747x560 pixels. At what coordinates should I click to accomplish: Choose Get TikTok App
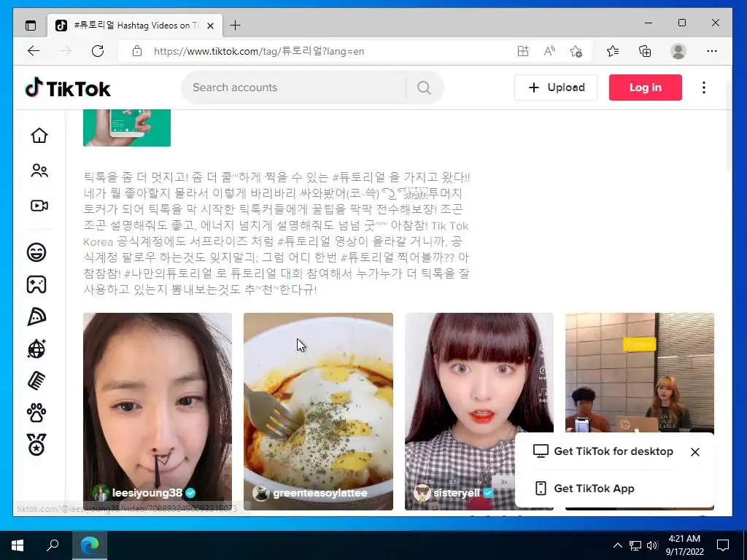(584, 489)
